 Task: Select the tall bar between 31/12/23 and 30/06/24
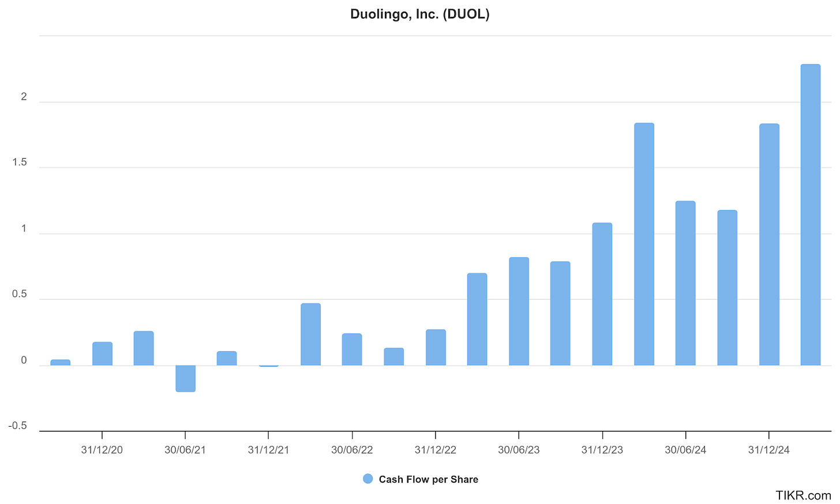(644, 244)
